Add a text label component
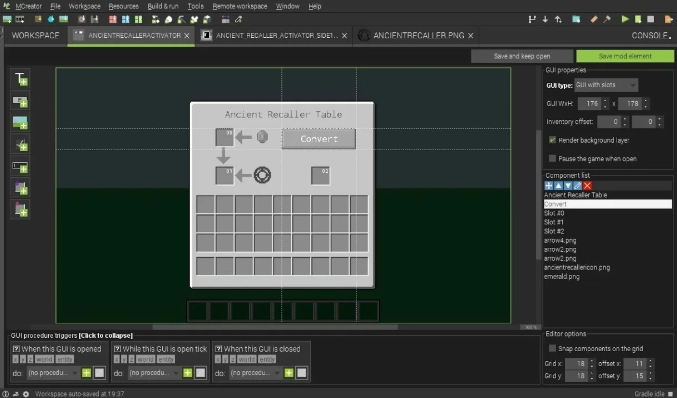The width and height of the screenshot is (677, 398). [20, 79]
